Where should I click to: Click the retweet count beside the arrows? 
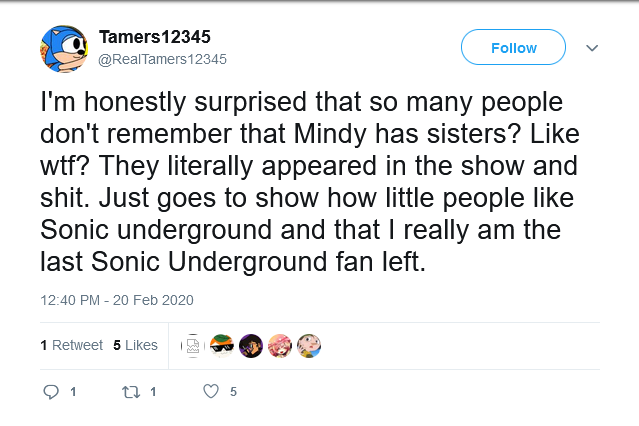click(x=152, y=393)
